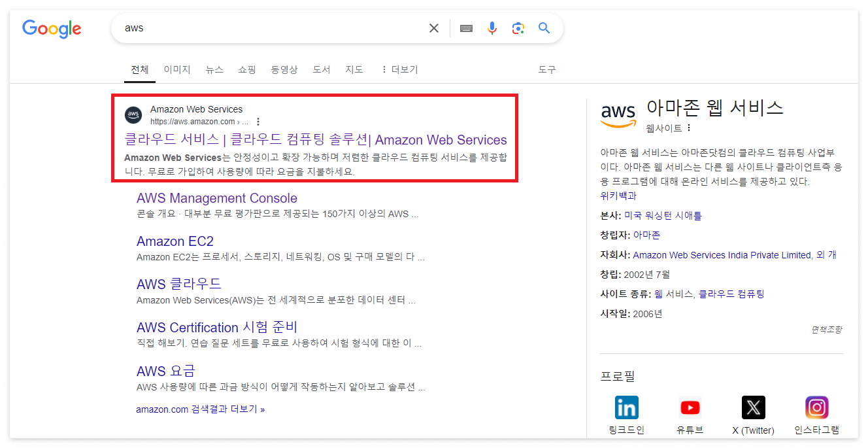The height and width of the screenshot is (448, 868).
Task: Click 웹 서비스, 클라우드 컴퓨팅 site type value
Action: [709, 294]
